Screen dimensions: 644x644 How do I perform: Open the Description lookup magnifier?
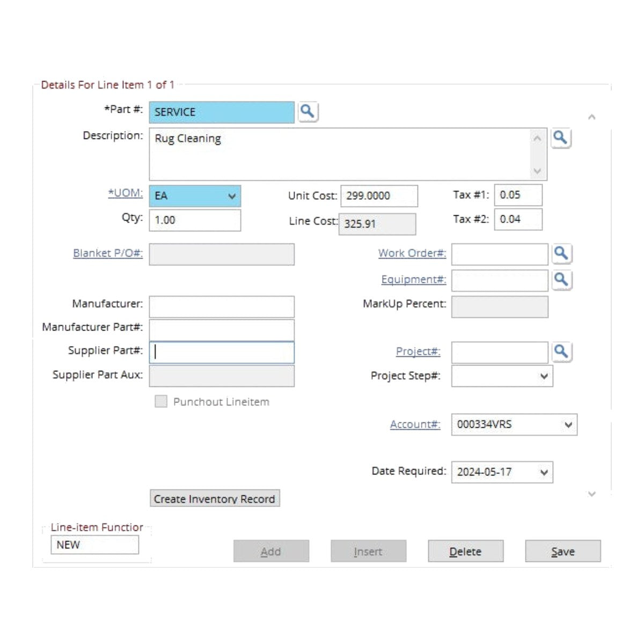click(560, 138)
